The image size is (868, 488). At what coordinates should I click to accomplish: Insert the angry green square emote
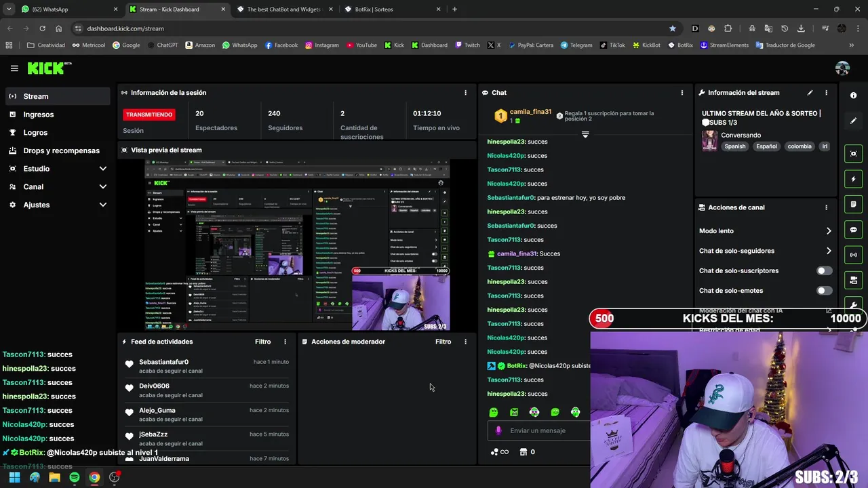click(514, 412)
